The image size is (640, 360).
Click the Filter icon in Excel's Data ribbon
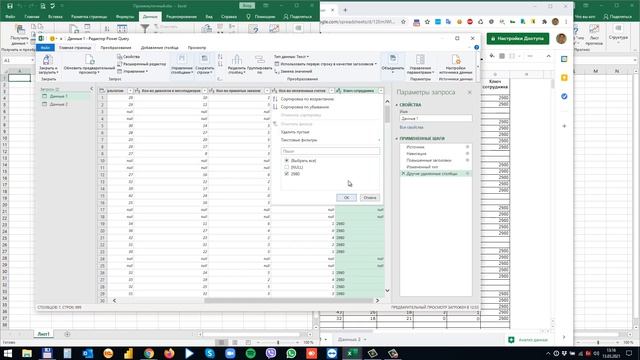tap(145, 28)
